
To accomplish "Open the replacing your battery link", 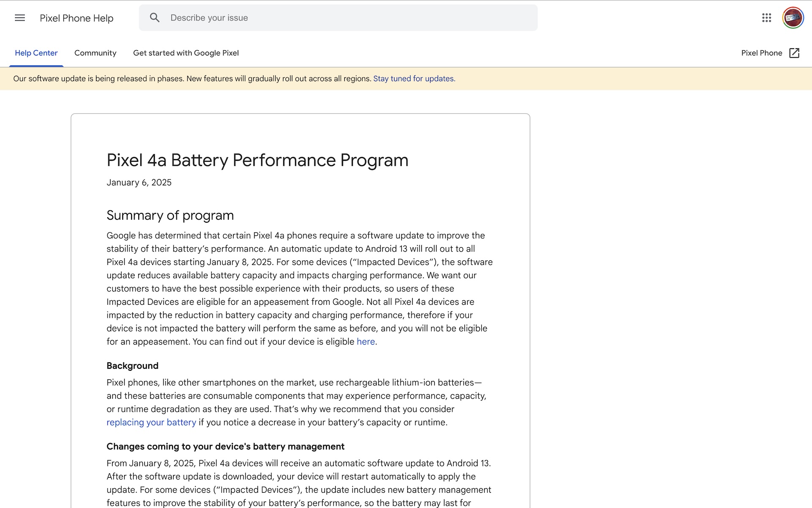I will click(x=151, y=422).
